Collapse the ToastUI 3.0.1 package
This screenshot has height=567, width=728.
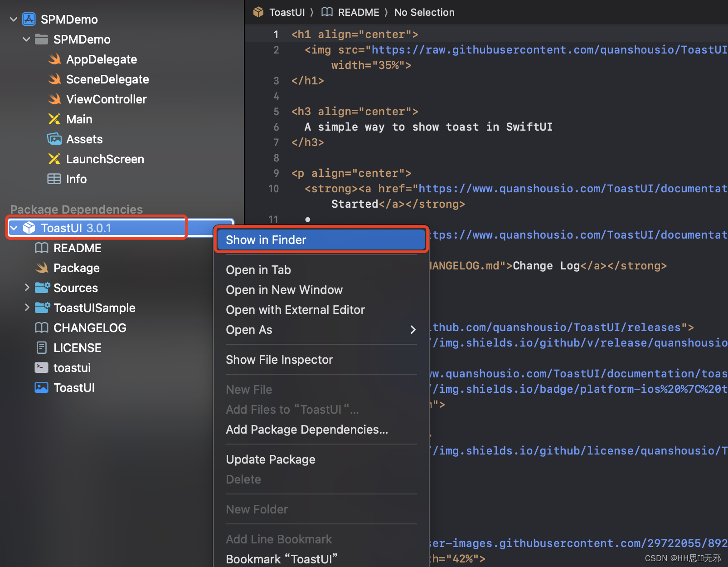(x=14, y=228)
